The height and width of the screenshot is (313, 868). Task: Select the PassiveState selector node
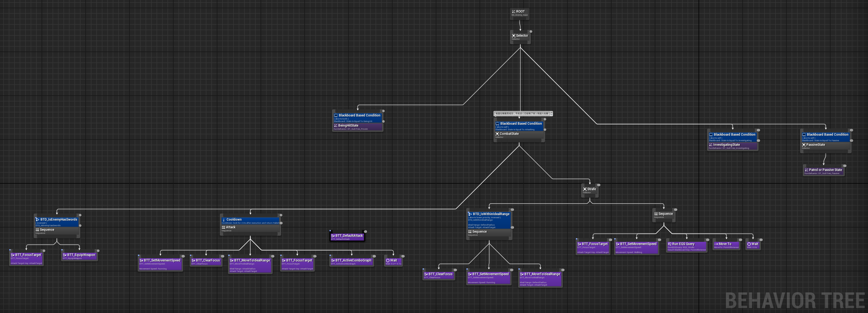[826, 146]
